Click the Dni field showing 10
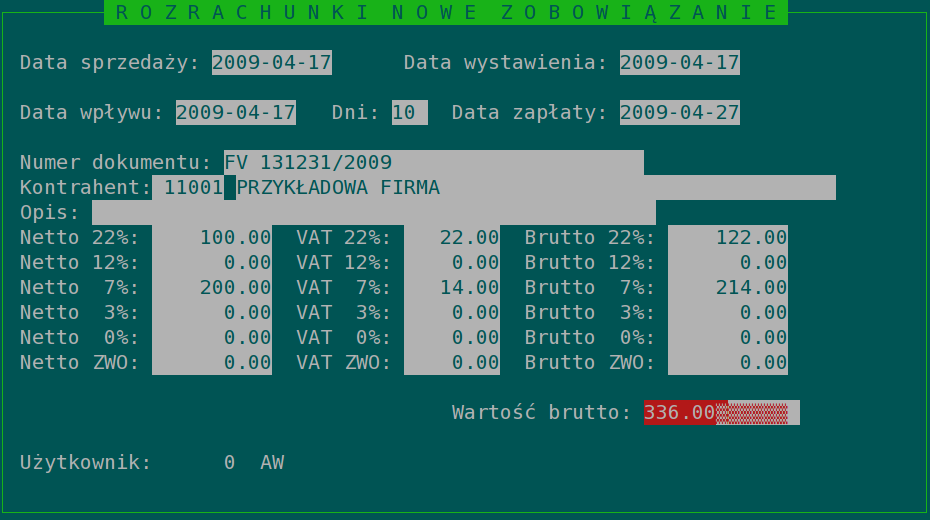 [409, 112]
